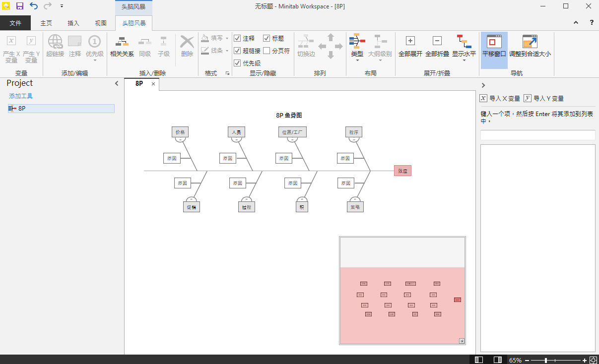Viewport: 599px width, 364px height.
Task: Click the item entry text field
Action: [x=538, y=135]
